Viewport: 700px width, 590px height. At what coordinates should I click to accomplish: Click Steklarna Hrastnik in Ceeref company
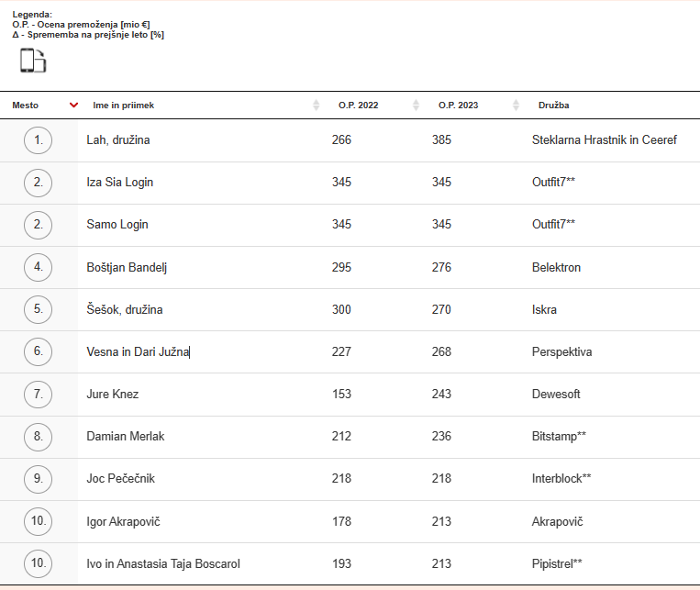coord(605,140)
